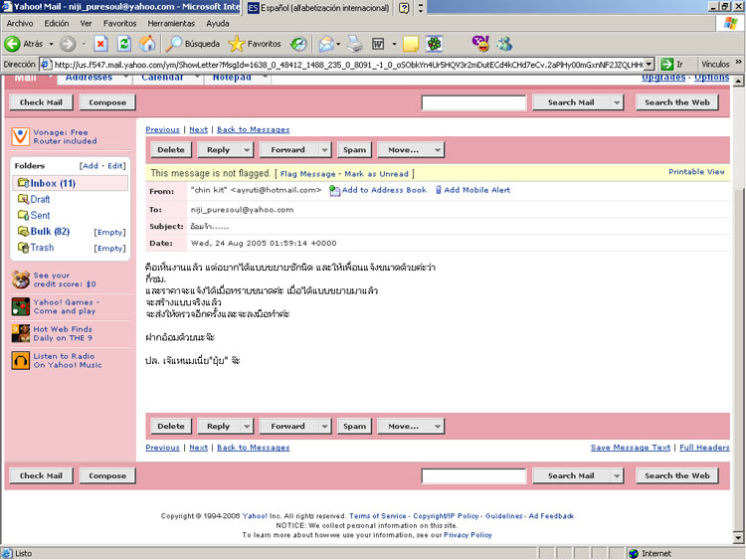The image size is (746, 560).
Task: Click the top Delete button
Action: pyautogui.click(x=171, y=150)
